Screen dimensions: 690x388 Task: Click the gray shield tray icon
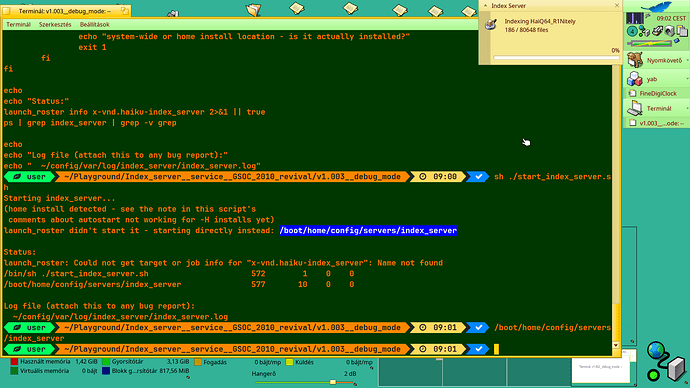pyautogui.click(x=669, y=31)
